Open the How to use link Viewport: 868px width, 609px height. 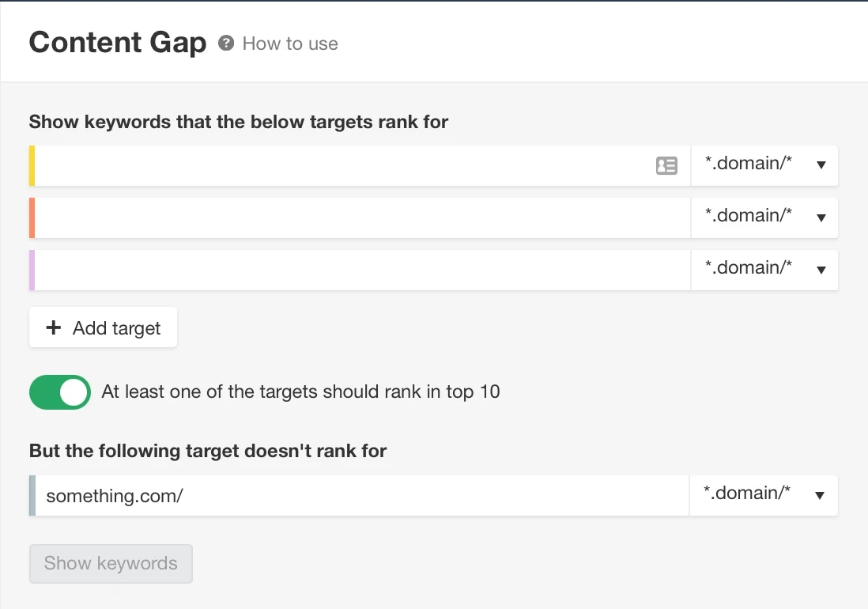(x=290, y=44)
